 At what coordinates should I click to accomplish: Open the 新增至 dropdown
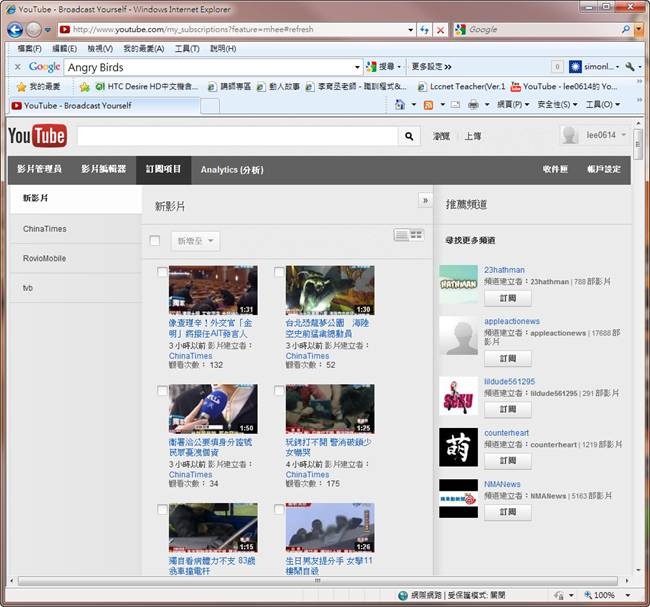(195, 241)
